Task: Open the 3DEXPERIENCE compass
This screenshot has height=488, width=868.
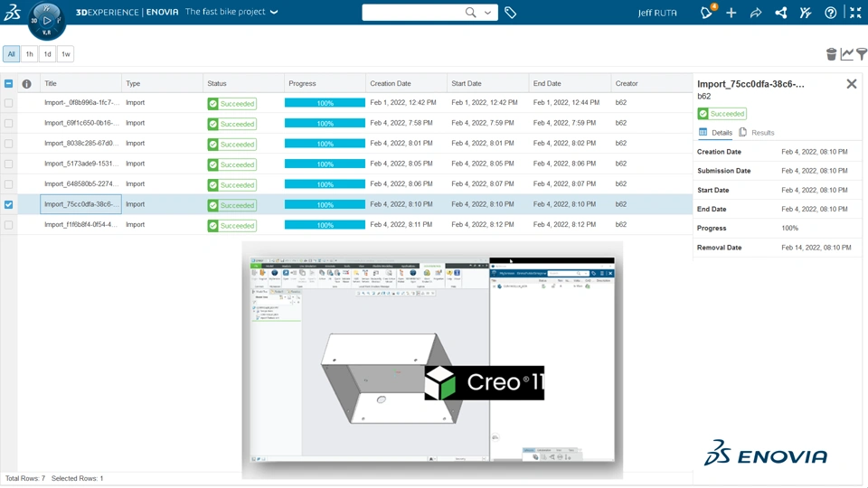Action: point(46,21)
